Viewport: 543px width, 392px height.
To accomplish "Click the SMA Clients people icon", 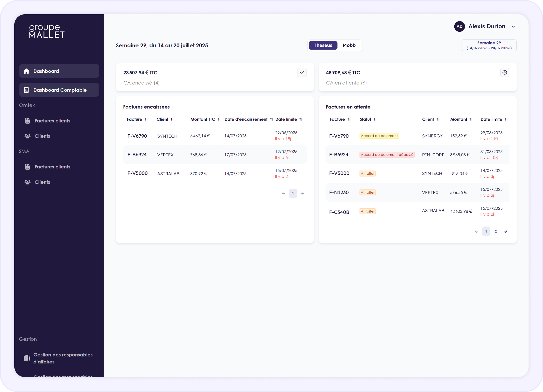I will pyautogui.click(x=27, y=182).
